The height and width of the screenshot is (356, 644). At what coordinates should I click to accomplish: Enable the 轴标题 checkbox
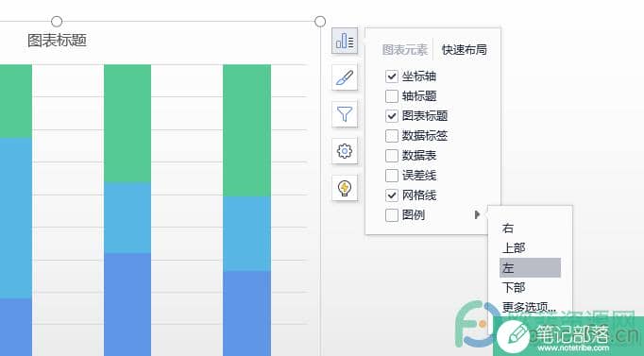(x=392, y=96)
